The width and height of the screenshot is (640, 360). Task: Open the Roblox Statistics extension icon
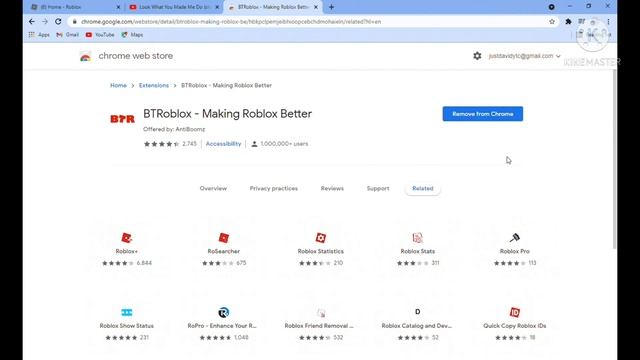click(321, 238)
